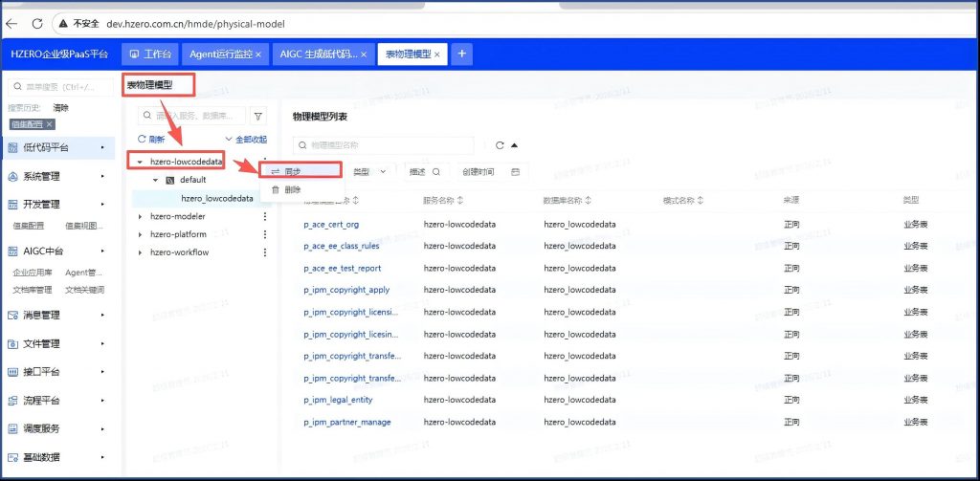Viewport: 980px width, 481px height.
Task: Click the refresh icon in model list toolbar
Action: pos(499,145)
